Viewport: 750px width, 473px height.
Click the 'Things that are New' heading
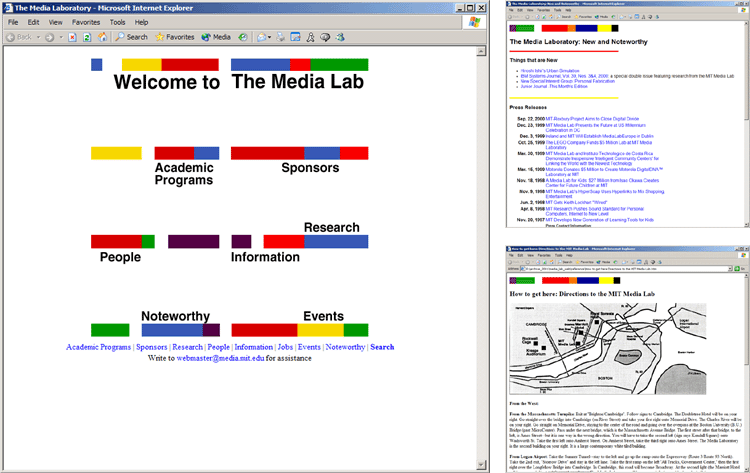533,60
